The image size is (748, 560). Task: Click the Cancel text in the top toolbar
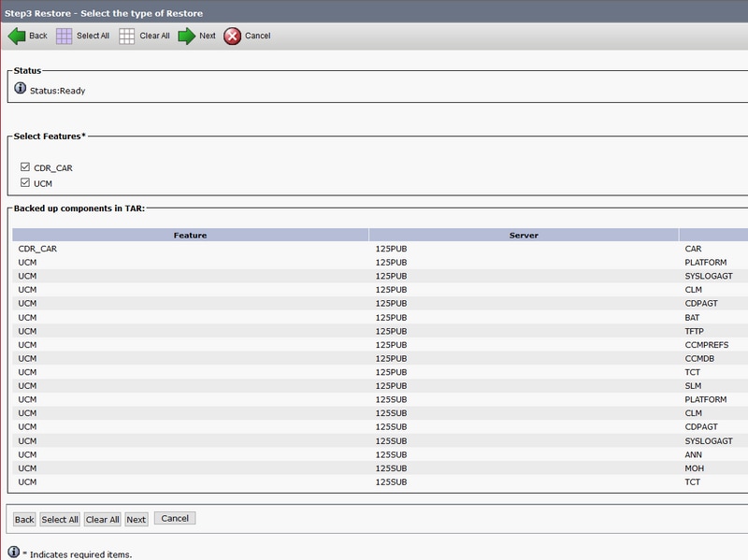(258, 36)
